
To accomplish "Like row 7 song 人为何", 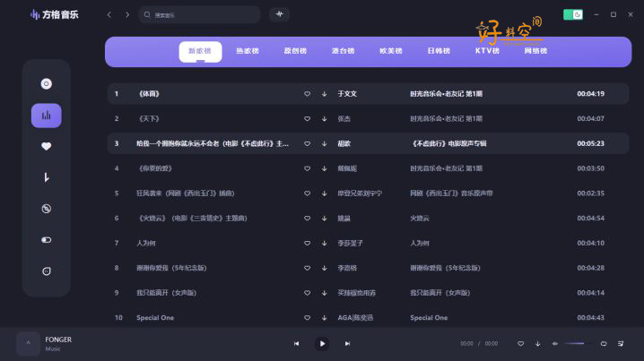I will tap(308, 244).
